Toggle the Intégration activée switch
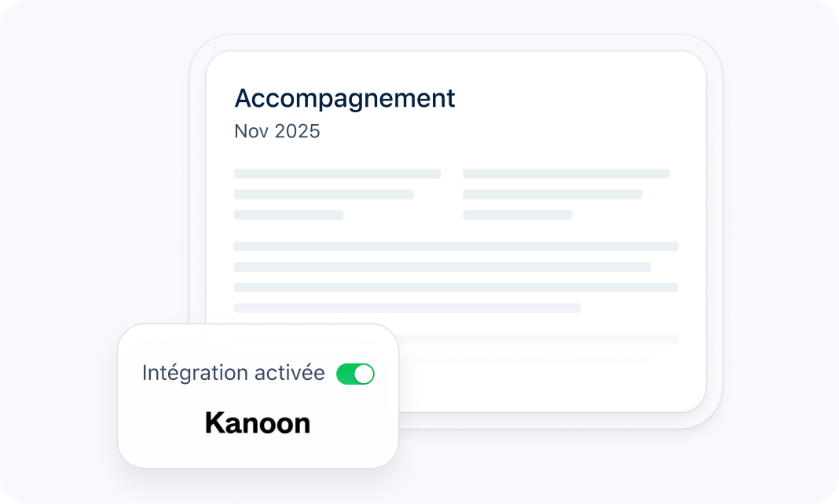The image size is (839, 504). [355, 374]
